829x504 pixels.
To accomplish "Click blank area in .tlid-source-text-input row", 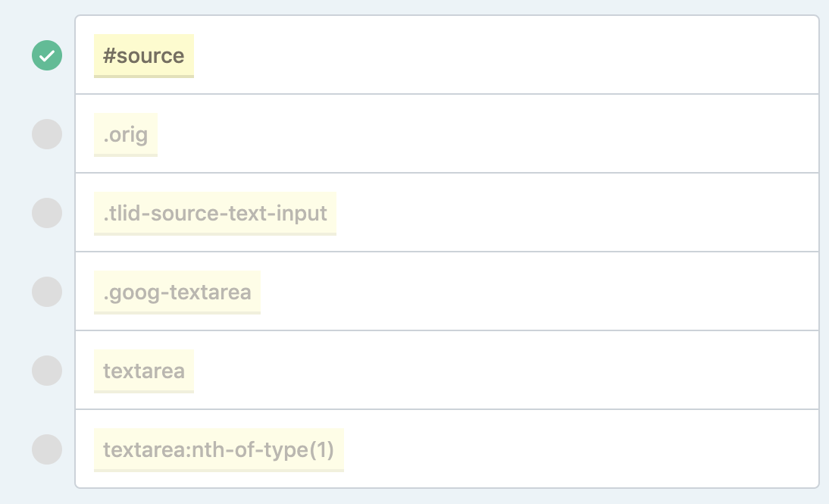I will 576,213.
